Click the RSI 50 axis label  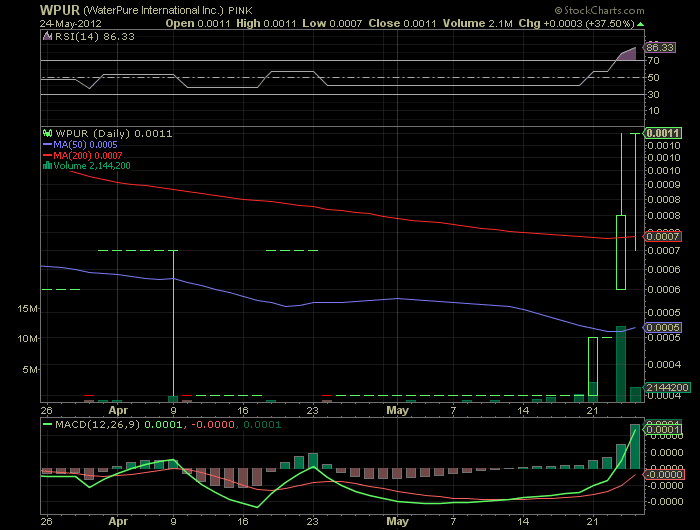[x=654, y=78]
